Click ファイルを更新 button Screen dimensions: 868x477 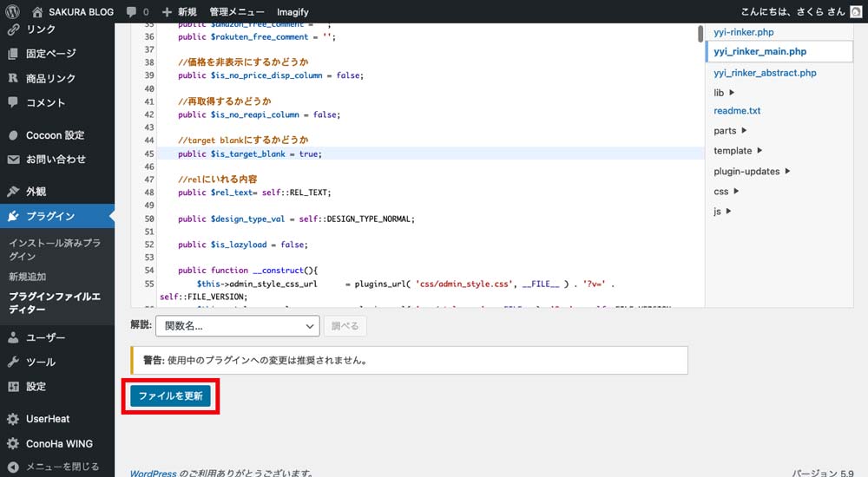click(170, 395)
